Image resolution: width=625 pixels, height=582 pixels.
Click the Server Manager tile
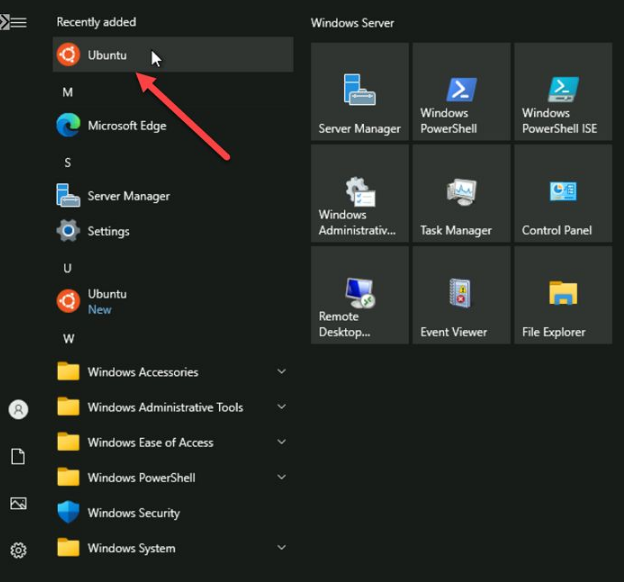[360, 92]
